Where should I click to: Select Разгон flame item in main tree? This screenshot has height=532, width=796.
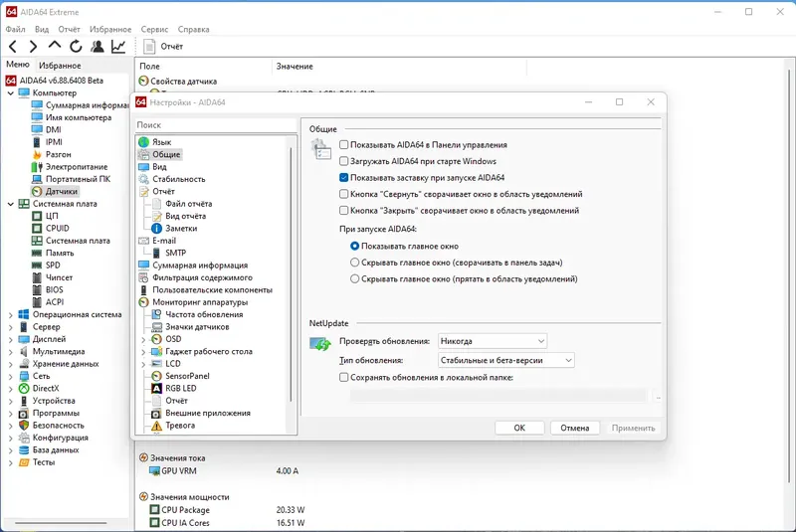[58, 154]
